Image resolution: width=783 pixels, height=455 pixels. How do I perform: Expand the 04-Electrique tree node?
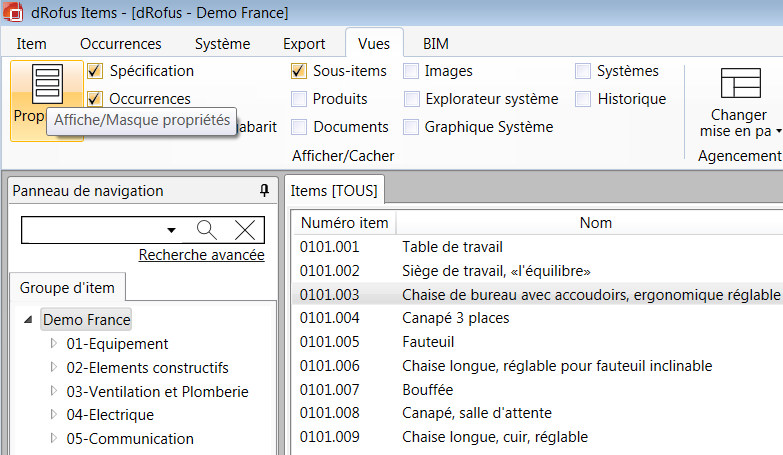pos(54,414)
